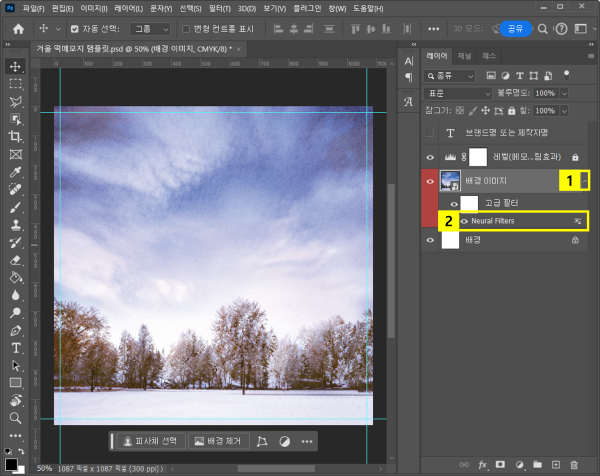
Task: Select the Paint Bucket tool
Action: tap(15, 277)
